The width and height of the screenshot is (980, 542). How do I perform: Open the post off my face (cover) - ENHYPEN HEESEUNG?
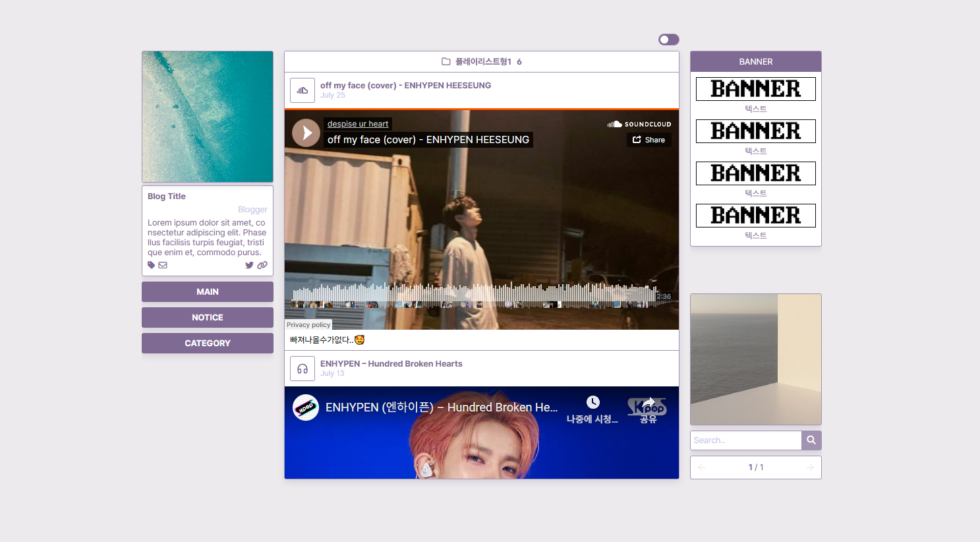pos(405,85)
